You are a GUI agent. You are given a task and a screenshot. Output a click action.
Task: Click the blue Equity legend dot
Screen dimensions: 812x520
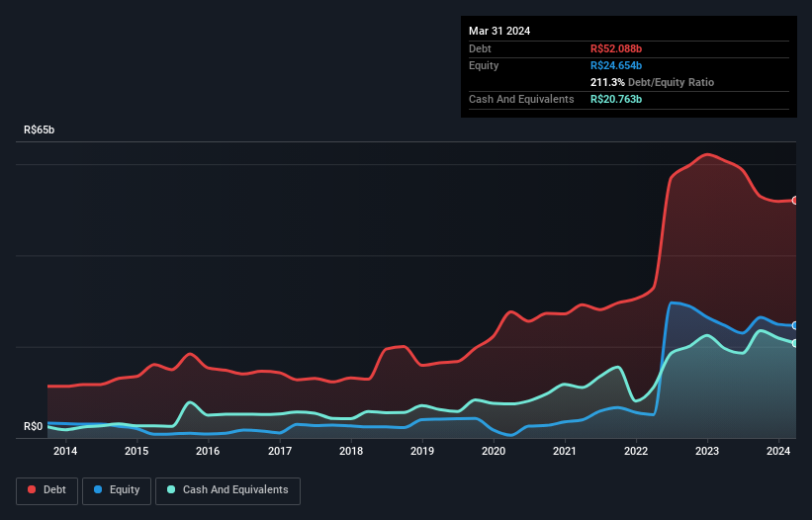coord(98,489)
